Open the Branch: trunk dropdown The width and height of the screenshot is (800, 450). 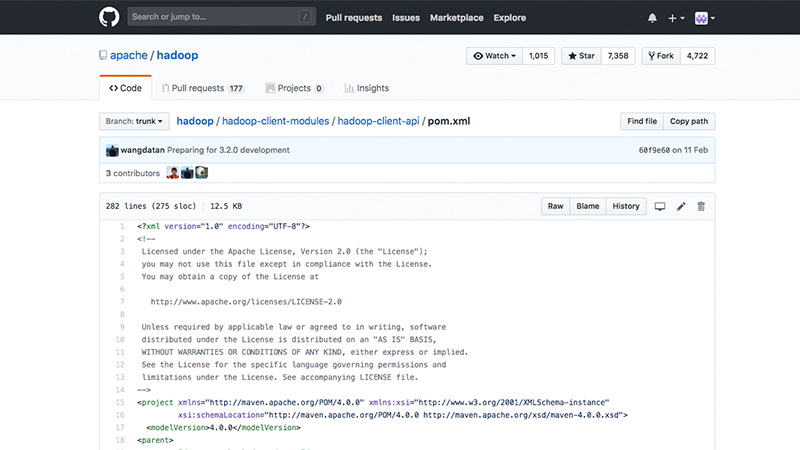pyautogui.click(x=134, y=121)
